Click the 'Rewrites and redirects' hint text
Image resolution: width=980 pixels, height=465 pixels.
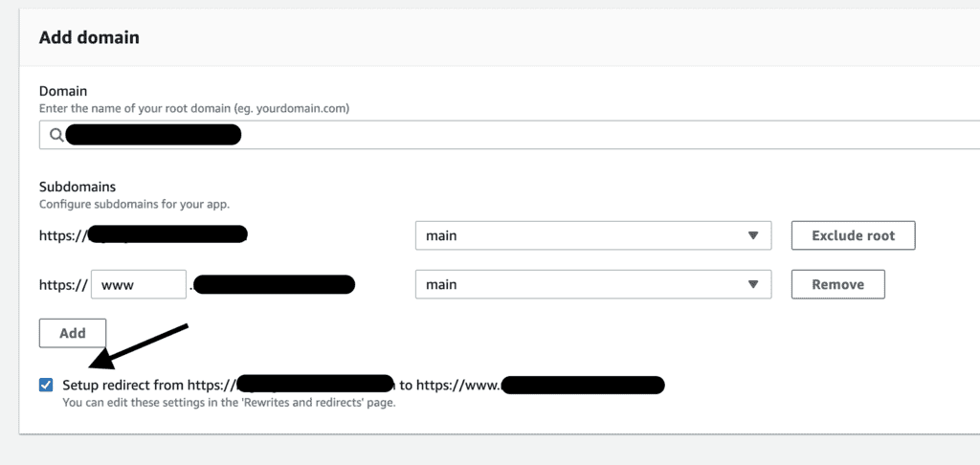(x=229, y=403)
